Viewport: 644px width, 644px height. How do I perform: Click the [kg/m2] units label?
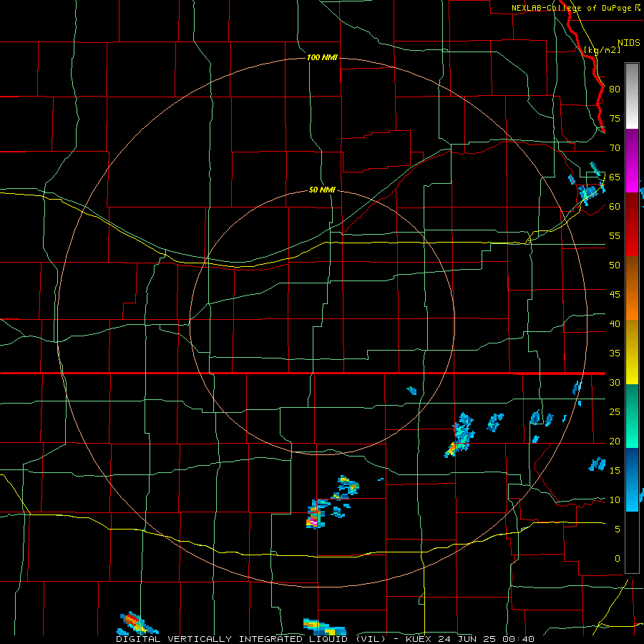click(602, 50)
